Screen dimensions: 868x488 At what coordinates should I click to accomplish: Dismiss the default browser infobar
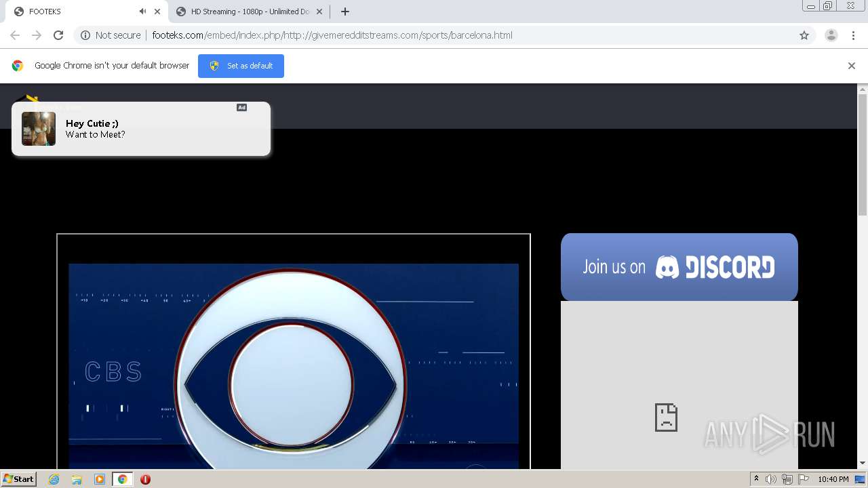[x=852, y=66]
